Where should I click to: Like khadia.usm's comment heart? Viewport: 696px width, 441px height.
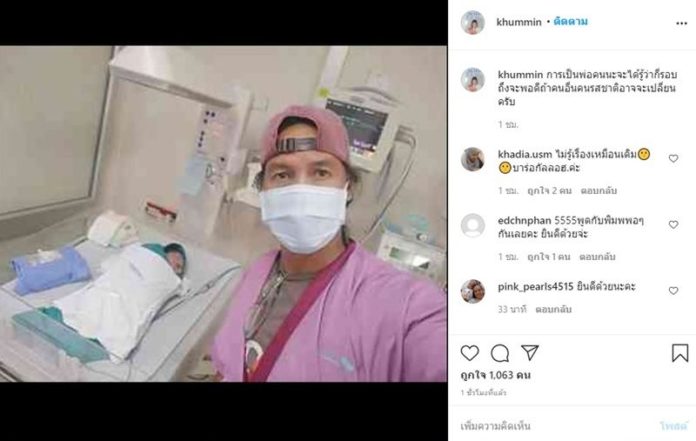click(673, 158)
